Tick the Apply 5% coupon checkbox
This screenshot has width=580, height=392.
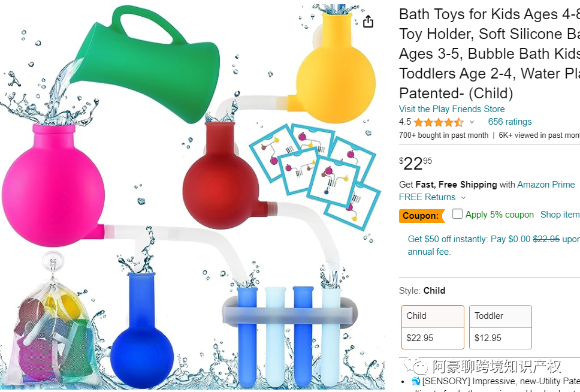pyautogui.click(x=457, y=214)
